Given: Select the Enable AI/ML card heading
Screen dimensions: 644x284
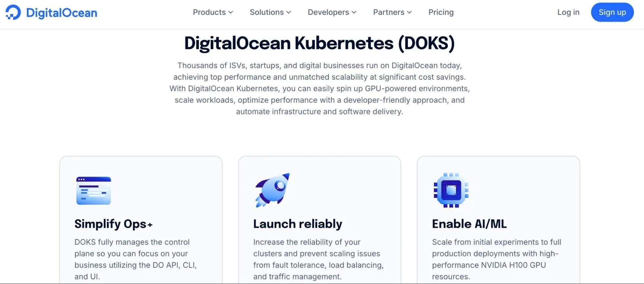Looking at the screenshot, I should (469, 224).
